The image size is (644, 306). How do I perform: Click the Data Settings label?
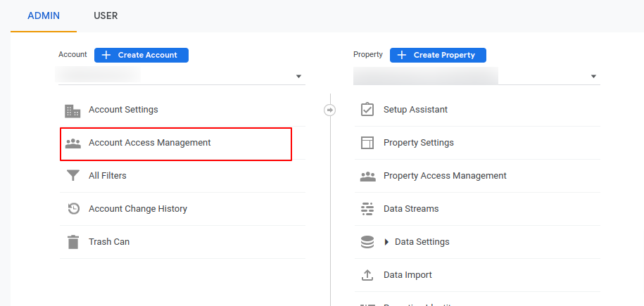(x=422, y=241)
